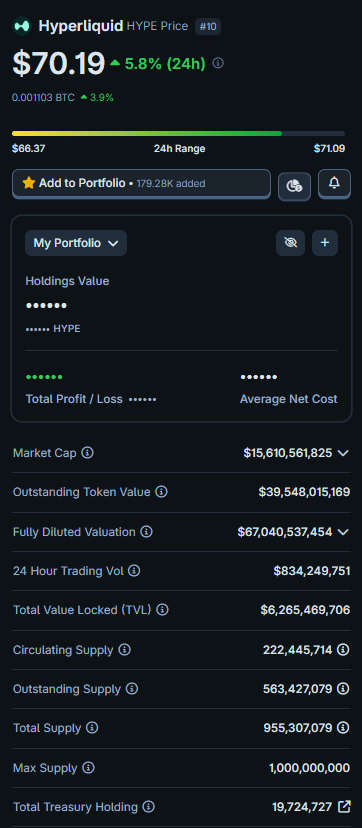Show Outstanding Supply label info icon
The image size is (362, 828).
coord(132,689)
